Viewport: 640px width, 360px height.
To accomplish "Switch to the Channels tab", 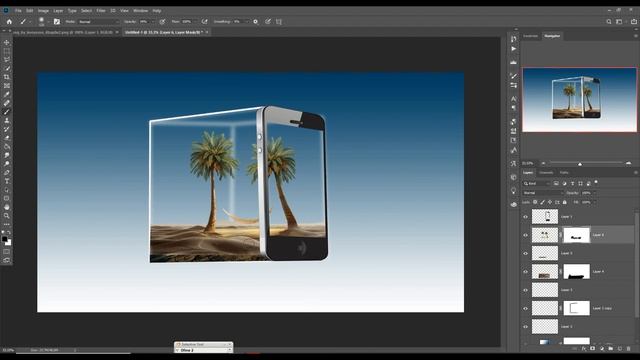I will coord(546,173).
